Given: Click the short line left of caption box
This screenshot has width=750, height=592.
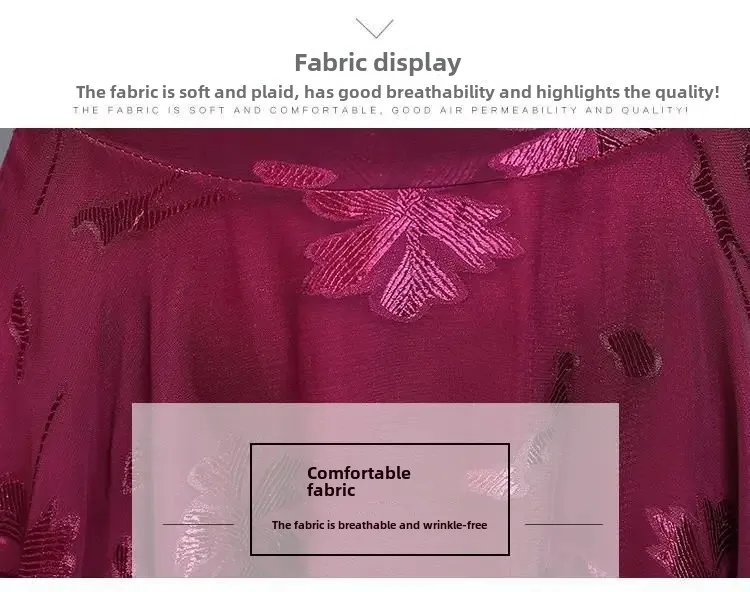Looking at the screenshot, I should (198, 524).
